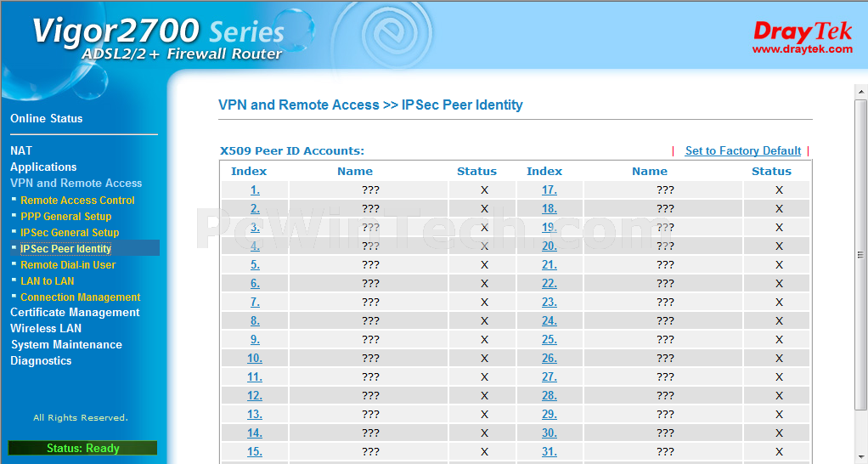Open Remote Dial-in User page

68,264
